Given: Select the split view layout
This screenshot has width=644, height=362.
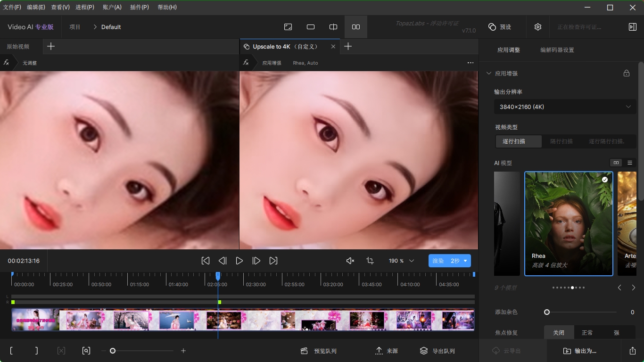Looking at the screenshot, I should (333, 27).
